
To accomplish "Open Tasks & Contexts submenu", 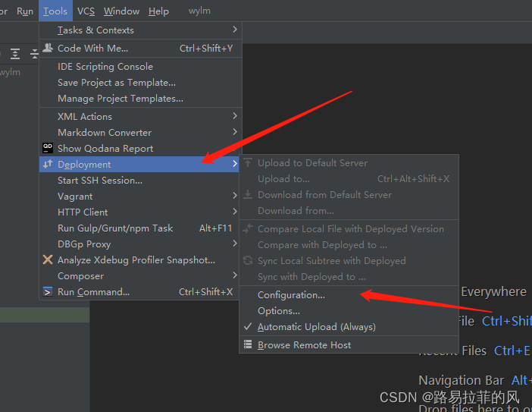I will click(140, 30).
